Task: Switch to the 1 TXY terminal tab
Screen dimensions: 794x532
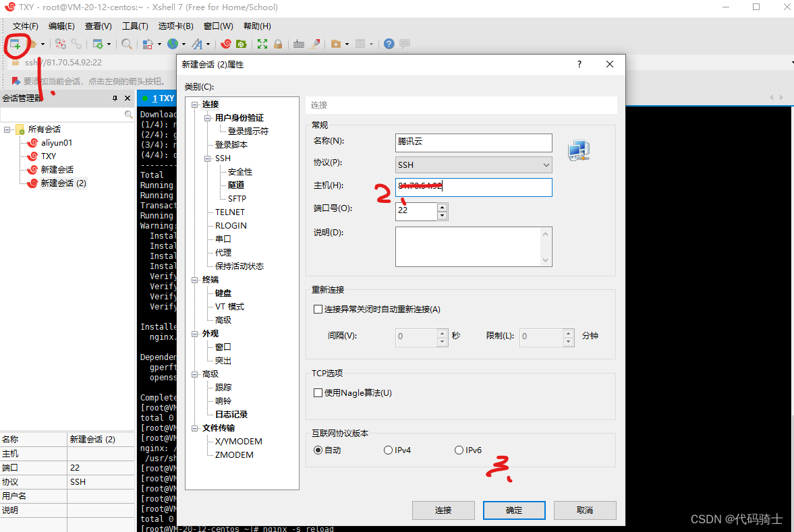Action: tap(157, 98)
